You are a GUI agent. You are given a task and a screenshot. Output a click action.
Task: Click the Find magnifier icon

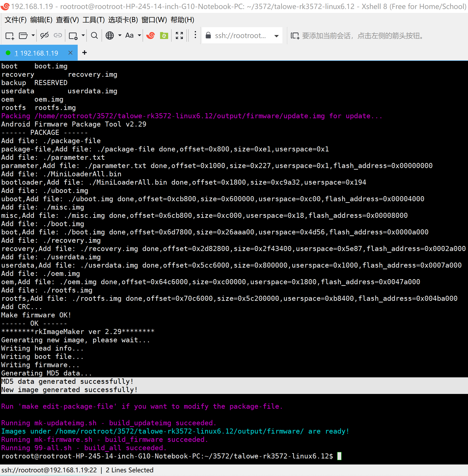(x=94, y=36)
